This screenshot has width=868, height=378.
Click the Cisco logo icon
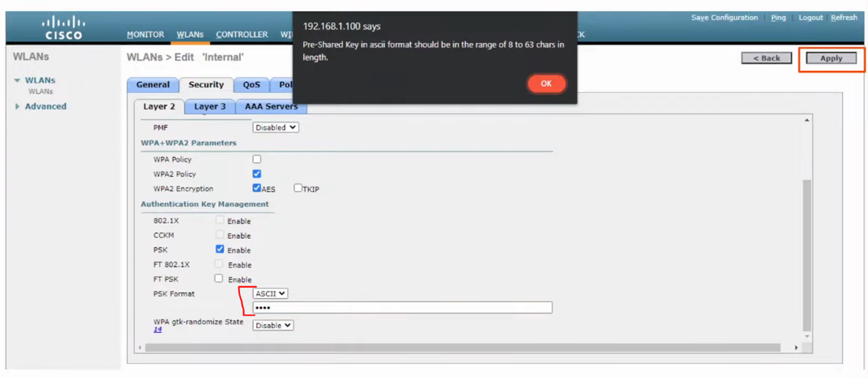pos(64,27)
